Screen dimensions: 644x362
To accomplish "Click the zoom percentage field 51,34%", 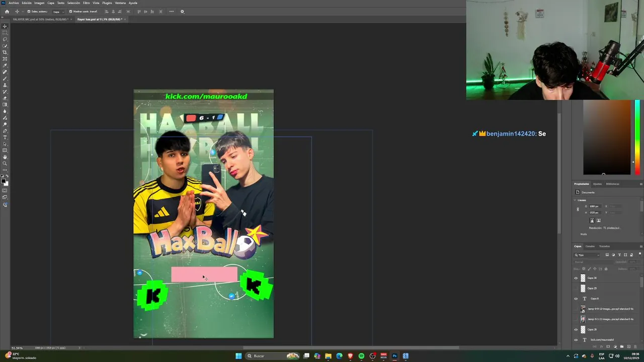I will coord(17,348).
